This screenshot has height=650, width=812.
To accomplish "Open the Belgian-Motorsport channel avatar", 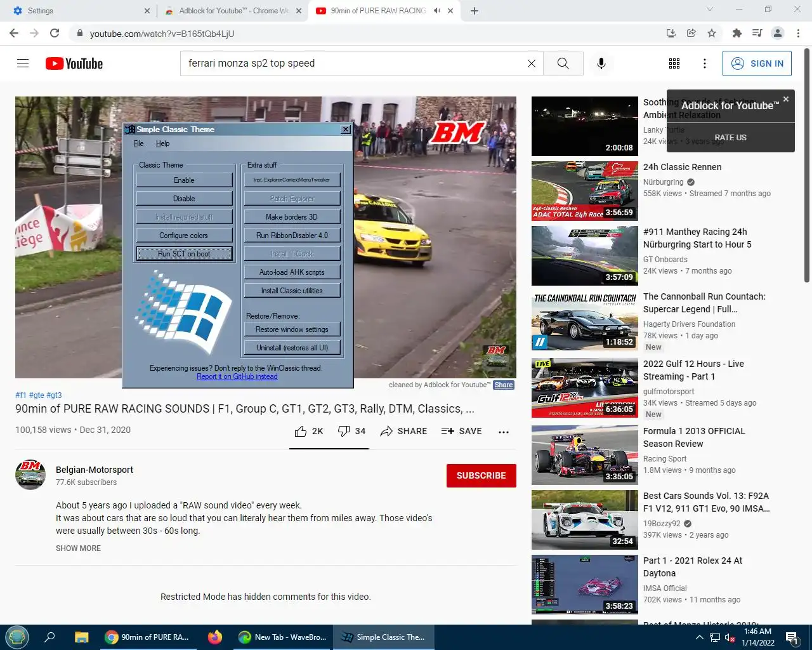I will [30, 475].
